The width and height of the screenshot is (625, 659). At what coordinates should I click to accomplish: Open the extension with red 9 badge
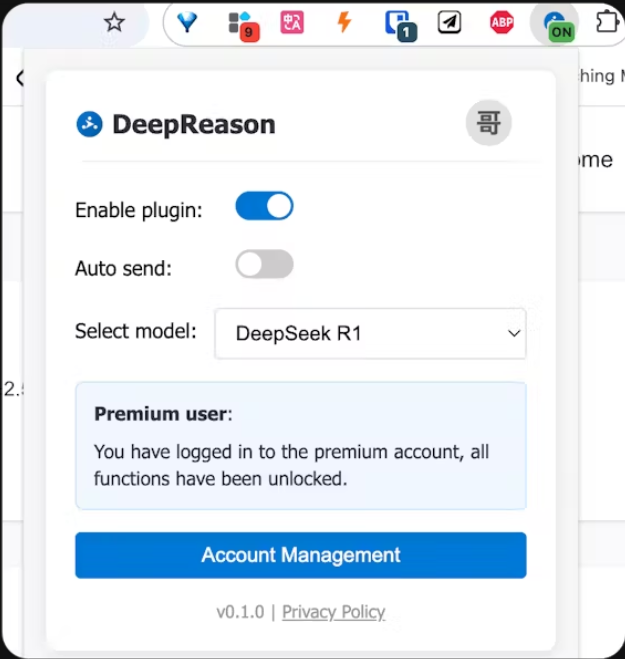[x=243, y=26]
